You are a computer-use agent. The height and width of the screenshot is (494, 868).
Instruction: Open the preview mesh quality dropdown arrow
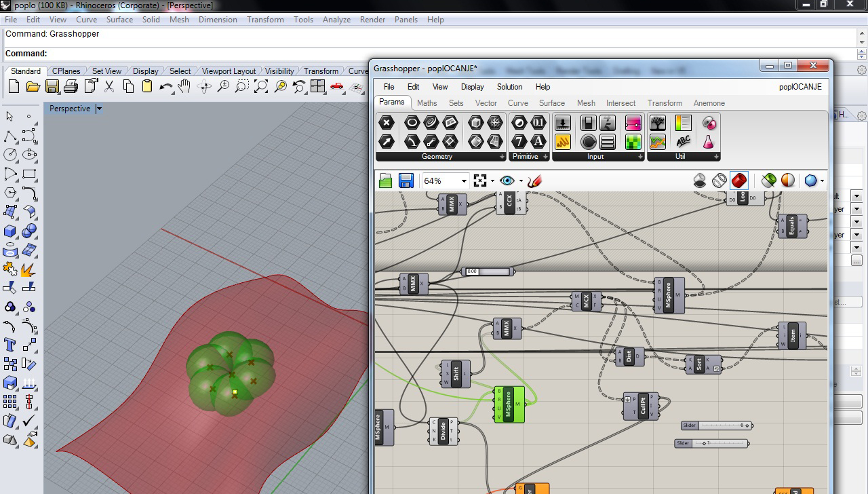[822, 181]
